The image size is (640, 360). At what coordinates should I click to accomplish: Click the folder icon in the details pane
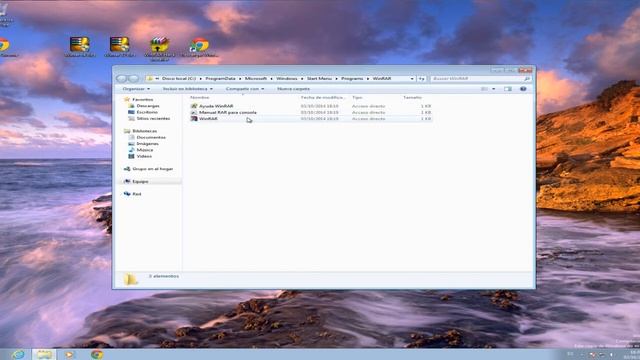(131, 279)
